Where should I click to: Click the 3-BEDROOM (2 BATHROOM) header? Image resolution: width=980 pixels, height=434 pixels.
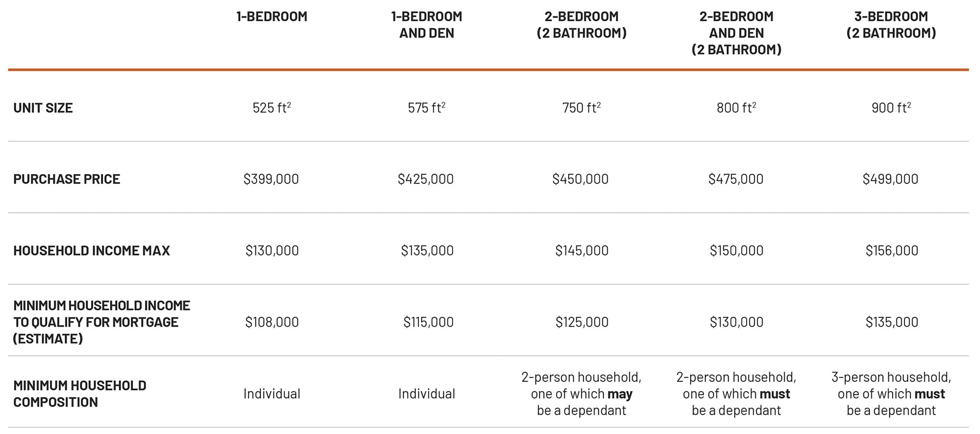(891, 25)
